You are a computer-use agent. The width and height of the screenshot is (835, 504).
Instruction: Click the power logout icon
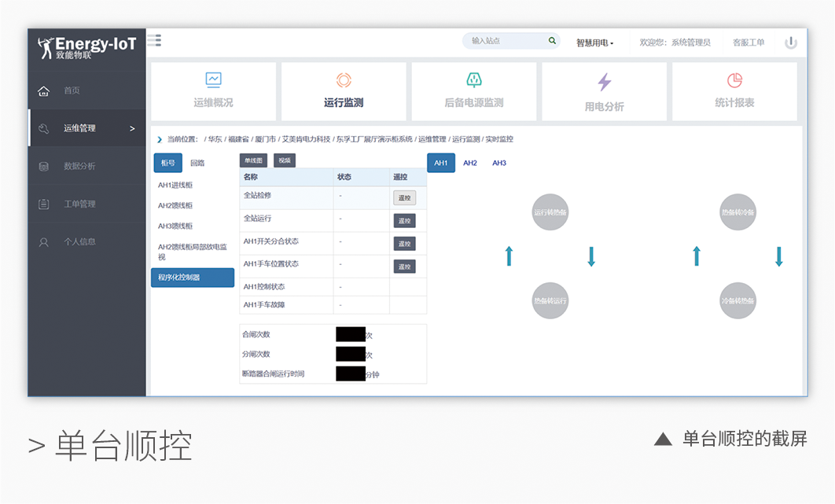(x=791, y=42)
